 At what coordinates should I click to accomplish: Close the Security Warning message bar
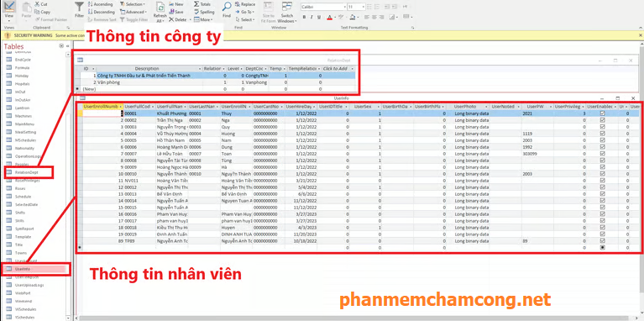click(x=641, y=36)
